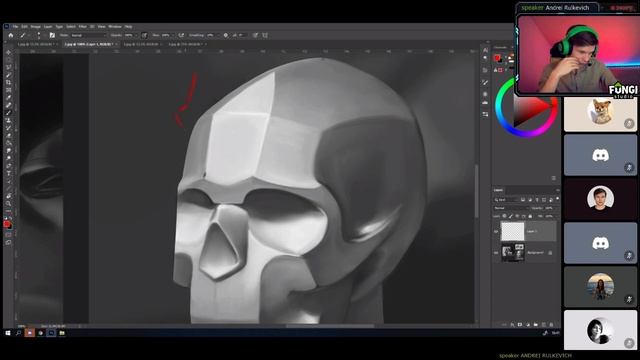Open the Image menu

pos(36,27)
